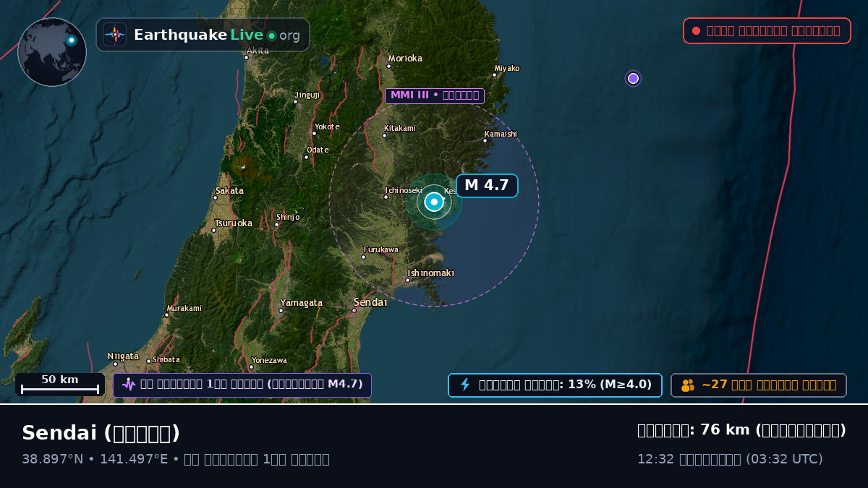Select the Murakami city label
This screenshot has width=868, height=488.
point(184,308)
